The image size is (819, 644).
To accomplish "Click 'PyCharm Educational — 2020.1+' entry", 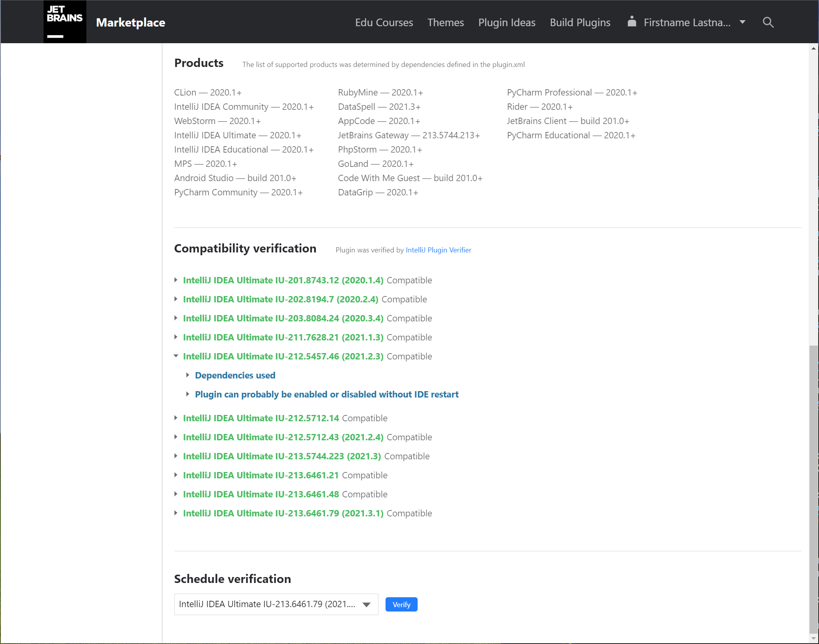I will click(x=571, y=135).
